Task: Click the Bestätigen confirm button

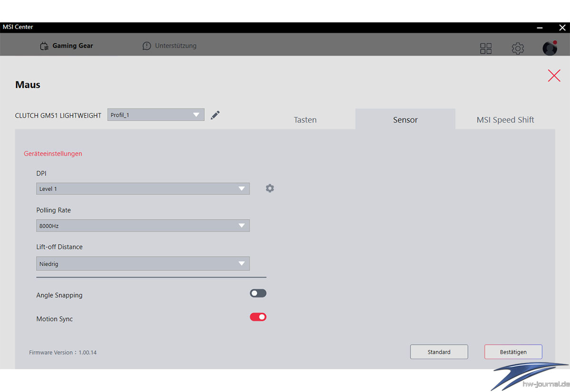Action: 513,352
